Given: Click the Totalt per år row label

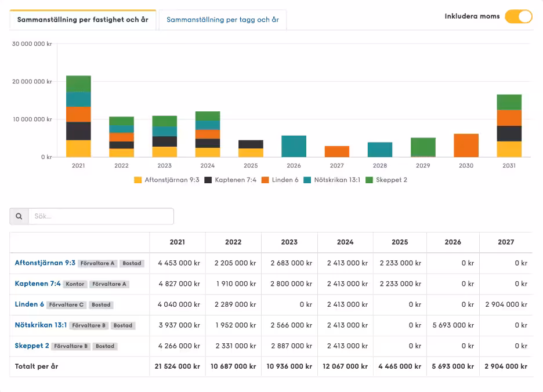Looking at the screenshot, I should click(x=37, y=366).
